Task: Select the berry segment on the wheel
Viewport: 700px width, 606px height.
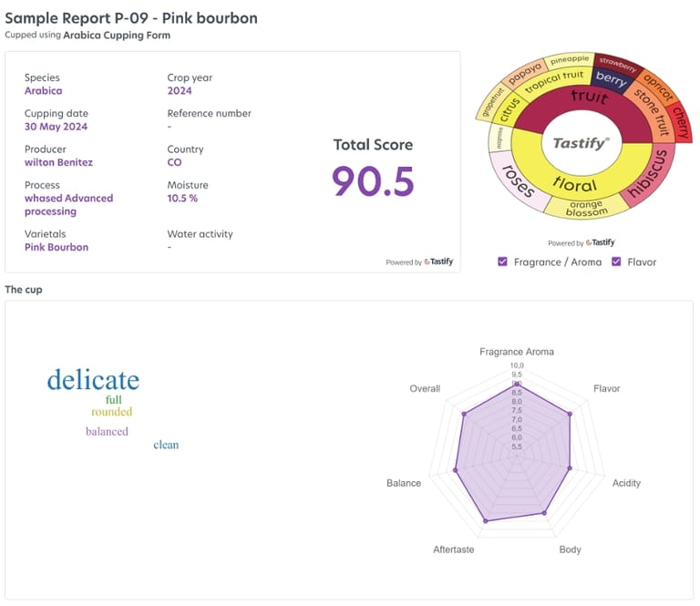Action: pos(609,82)
